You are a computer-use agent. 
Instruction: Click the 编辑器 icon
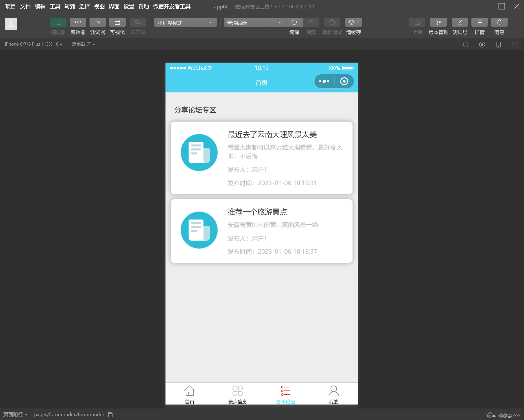[78, 22]
